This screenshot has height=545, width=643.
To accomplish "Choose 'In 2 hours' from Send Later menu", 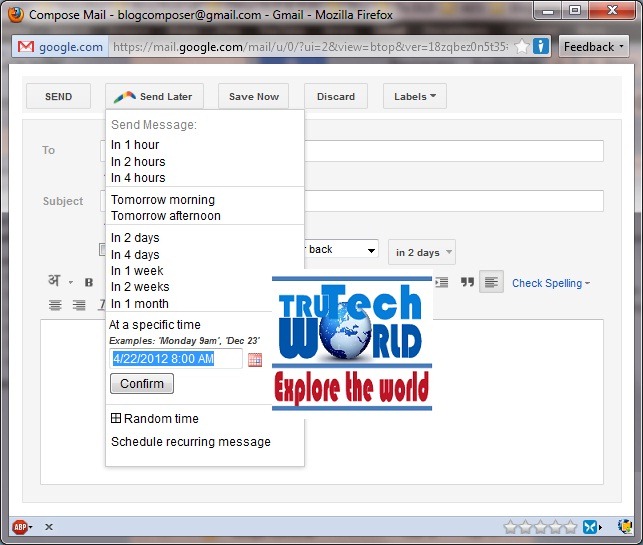I will [138, 162].
